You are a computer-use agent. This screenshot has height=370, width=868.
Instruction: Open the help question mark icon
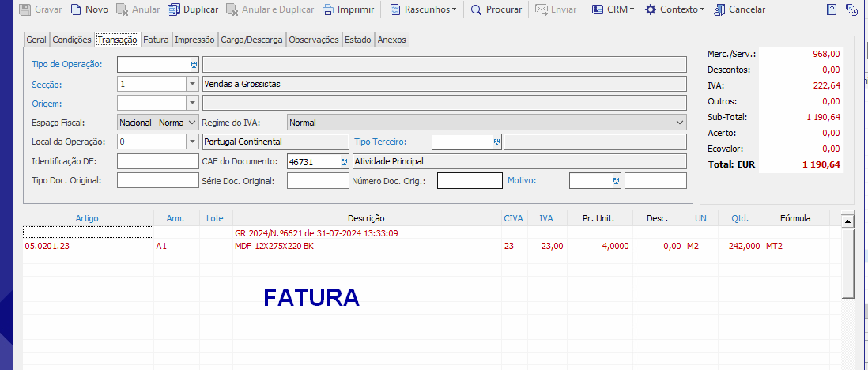tap(831, 10)
